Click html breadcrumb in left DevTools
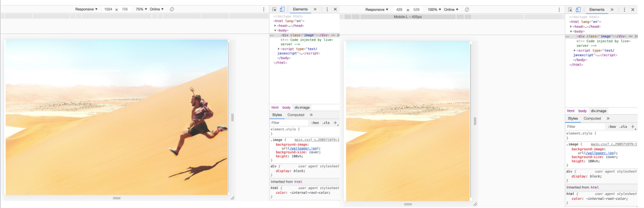 click(275, 107)
